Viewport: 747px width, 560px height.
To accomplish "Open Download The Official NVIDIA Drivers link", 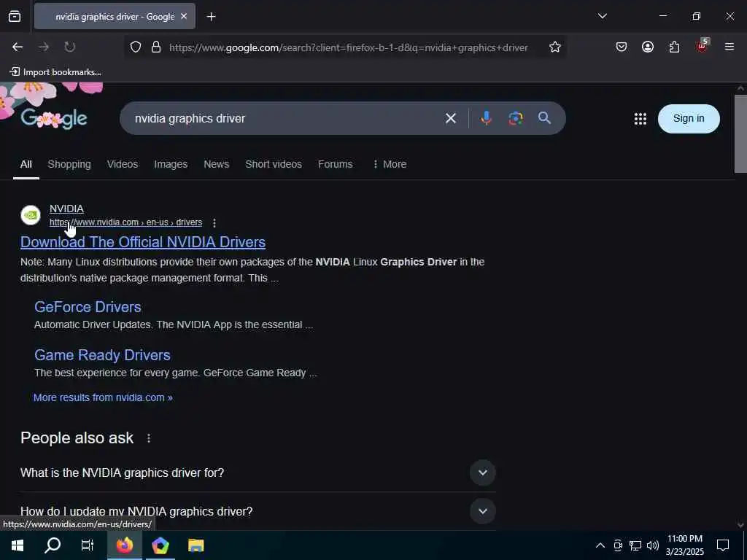I will click(x=143, y=242).
